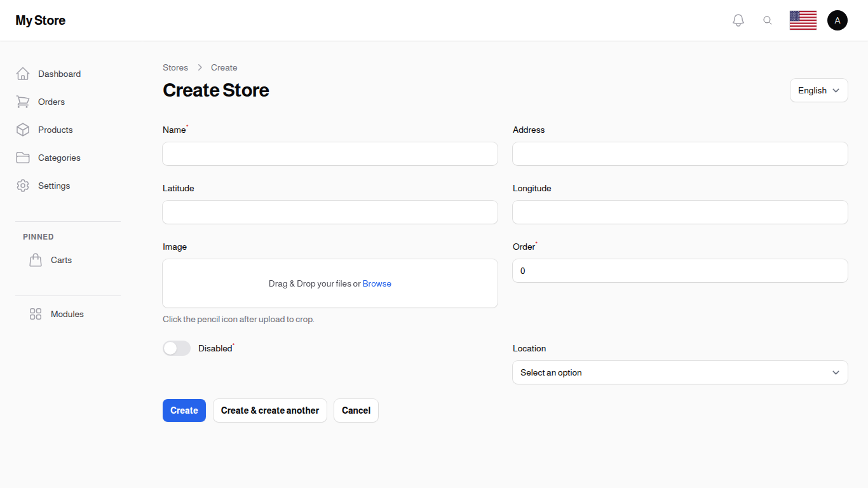
Task: Click inside the Latitude input field
Action: pyautogui.click(x=330, y=212)
